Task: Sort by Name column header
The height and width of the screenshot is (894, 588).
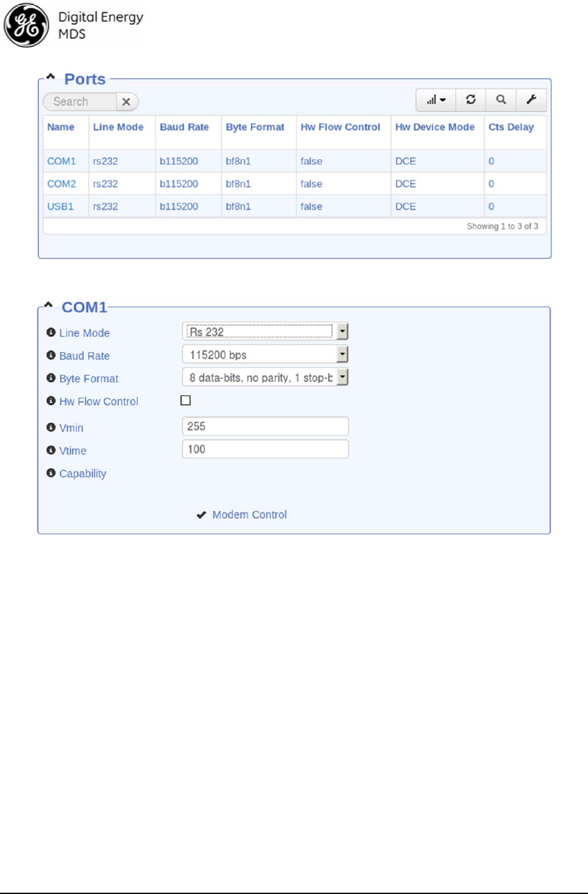Action: pos(61,127)
